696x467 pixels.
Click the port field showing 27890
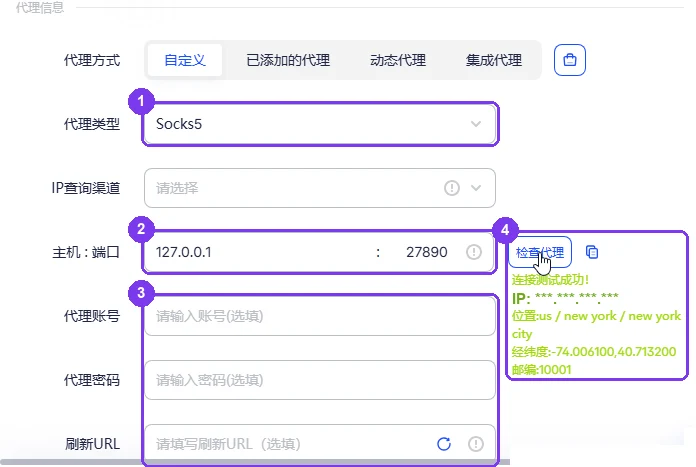pos(426,252)
